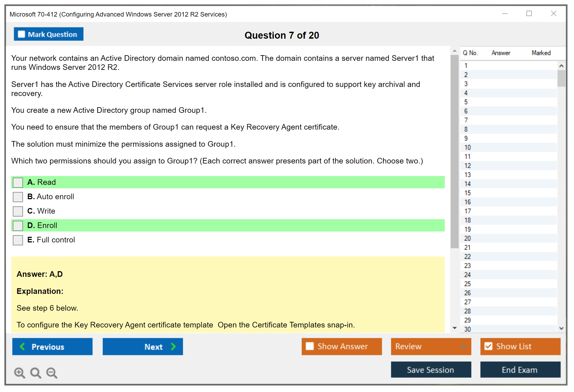Click the green right arrow on Next
The height and width of the screenshot is (392, 574).
click(x=174, y=346)
